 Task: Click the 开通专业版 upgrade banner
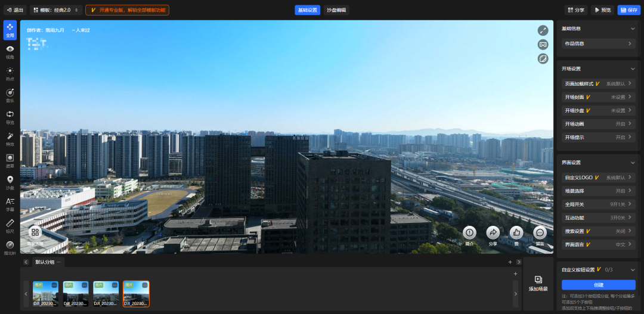pos(128,10)
